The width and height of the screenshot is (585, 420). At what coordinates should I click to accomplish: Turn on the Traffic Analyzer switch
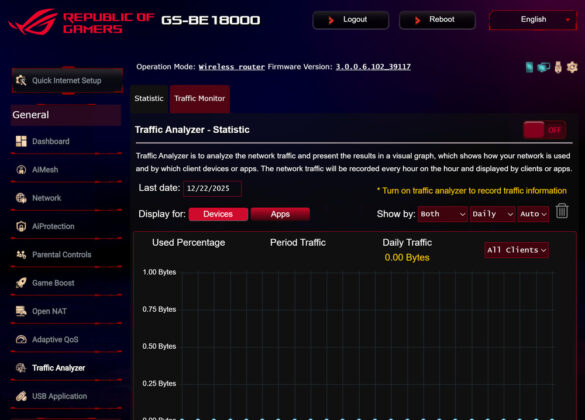point(545,130)
